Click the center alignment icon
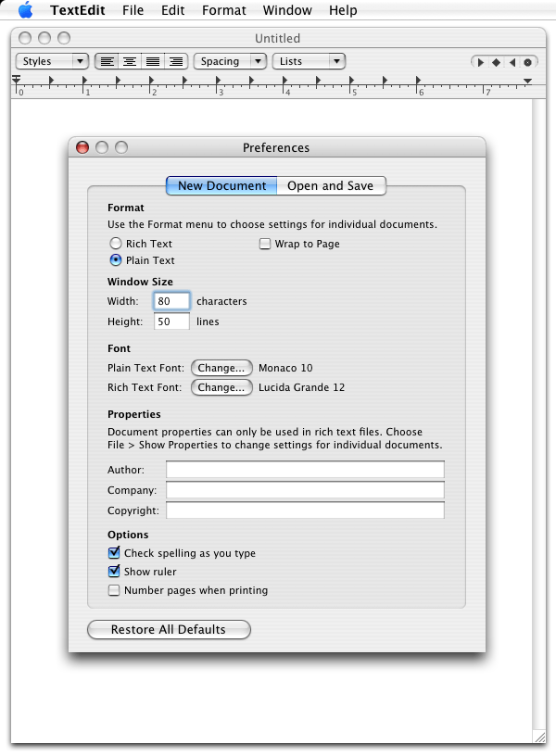Viewport: 556px width, 756px height. [130, 62]
